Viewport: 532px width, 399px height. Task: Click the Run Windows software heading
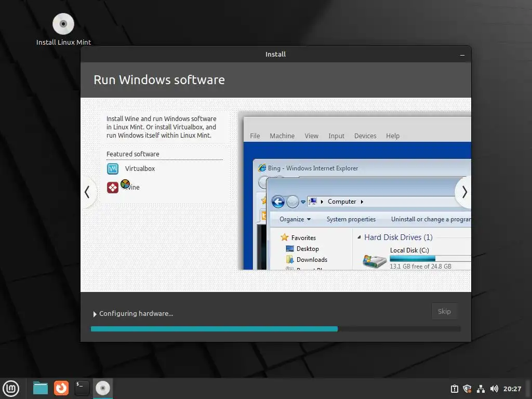tap(159, 79)
